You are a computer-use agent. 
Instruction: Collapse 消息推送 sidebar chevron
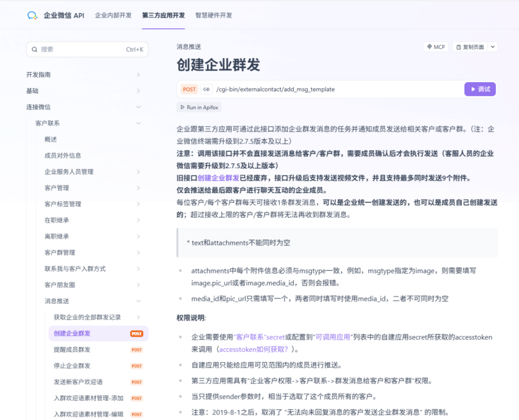pos(138,301)
